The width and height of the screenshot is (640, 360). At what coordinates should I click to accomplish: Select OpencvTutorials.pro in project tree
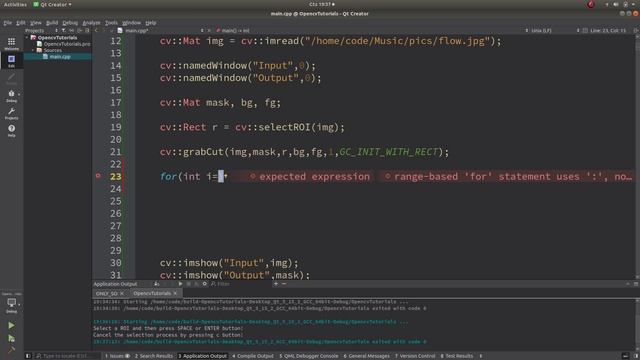click(x=67, y=44)
